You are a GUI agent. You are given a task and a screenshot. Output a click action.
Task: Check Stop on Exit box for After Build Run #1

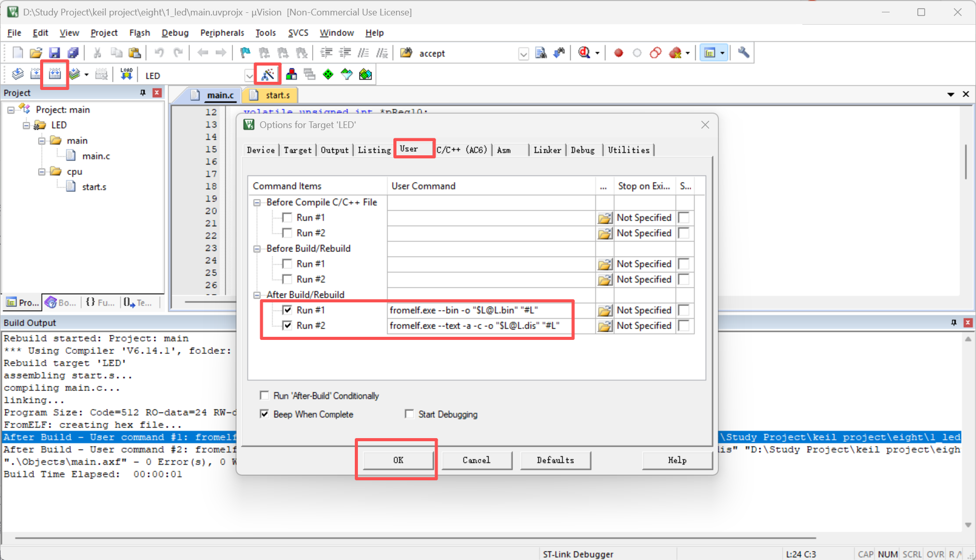[x=684, y=310]
